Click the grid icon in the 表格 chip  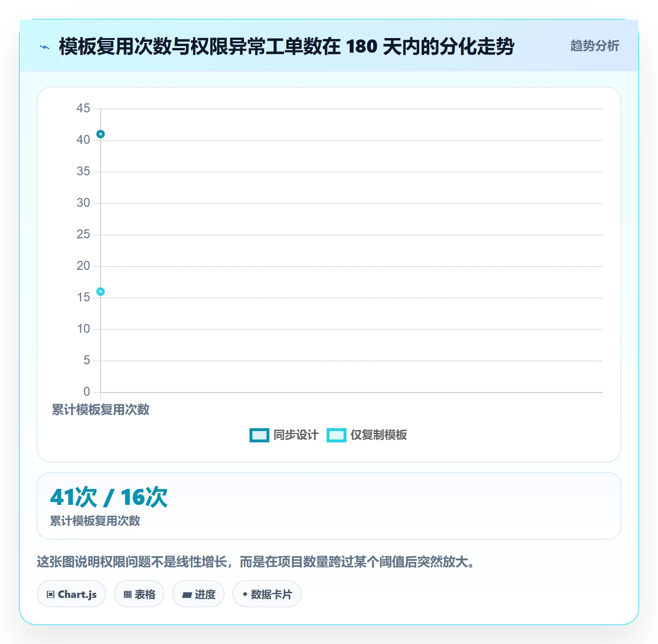(127, 595)
